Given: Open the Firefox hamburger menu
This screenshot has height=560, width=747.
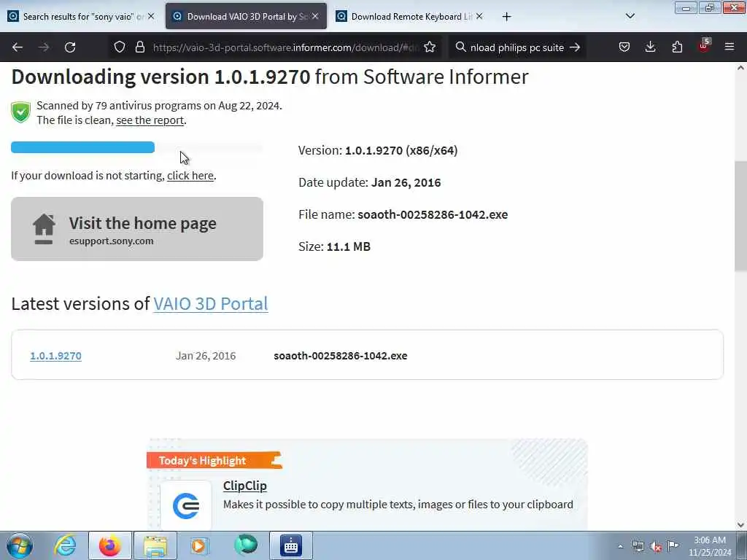Looking at the screenshot, I should (729, 47).
